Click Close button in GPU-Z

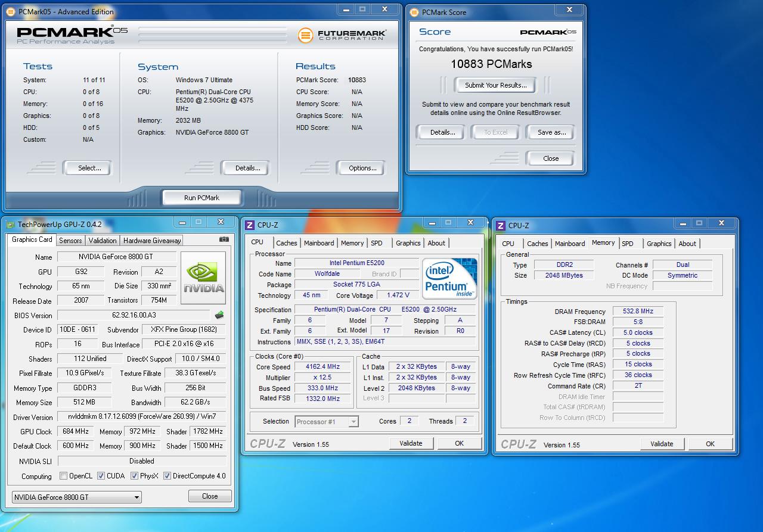[210, 496]
